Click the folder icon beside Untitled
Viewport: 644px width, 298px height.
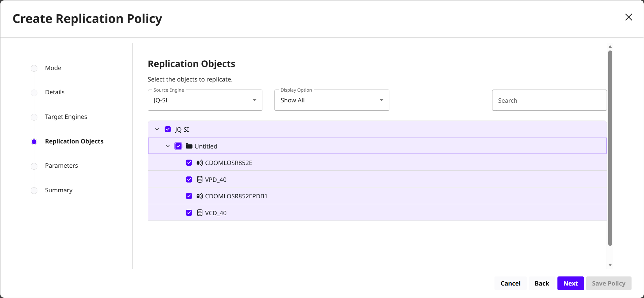point(189,146)
